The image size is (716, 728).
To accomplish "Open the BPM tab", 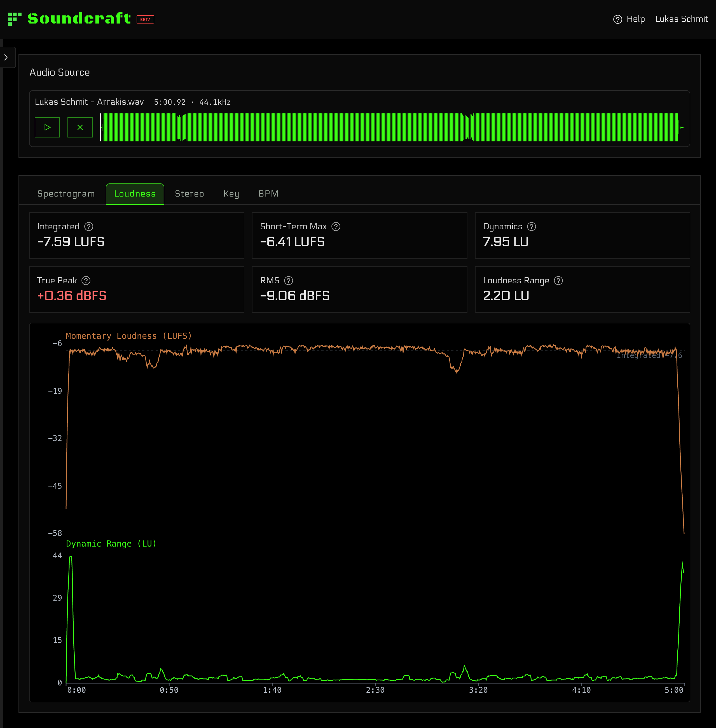I will [x=268, y=194].
